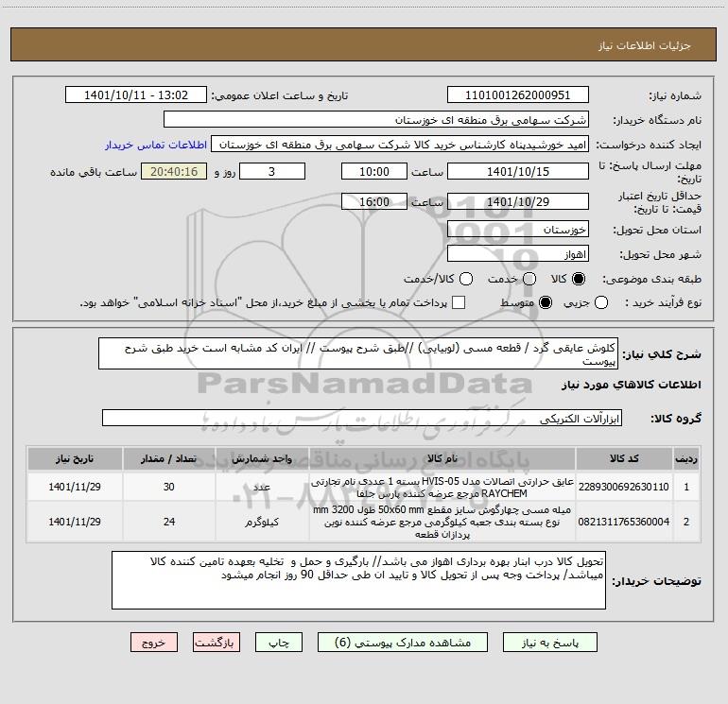Viewport: 728px width, 704px height.
Task: Click the واحد شمارش column header
Action: [x=262, y=458]
